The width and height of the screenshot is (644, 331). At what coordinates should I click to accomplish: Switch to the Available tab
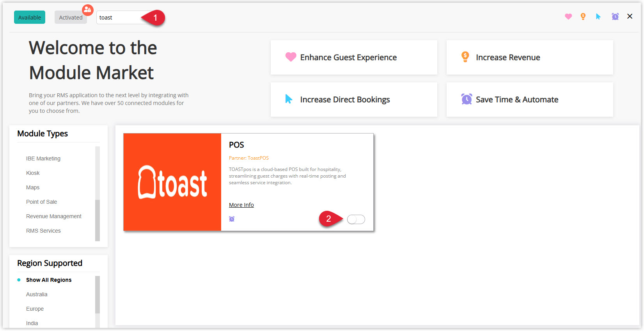point(30,17)
